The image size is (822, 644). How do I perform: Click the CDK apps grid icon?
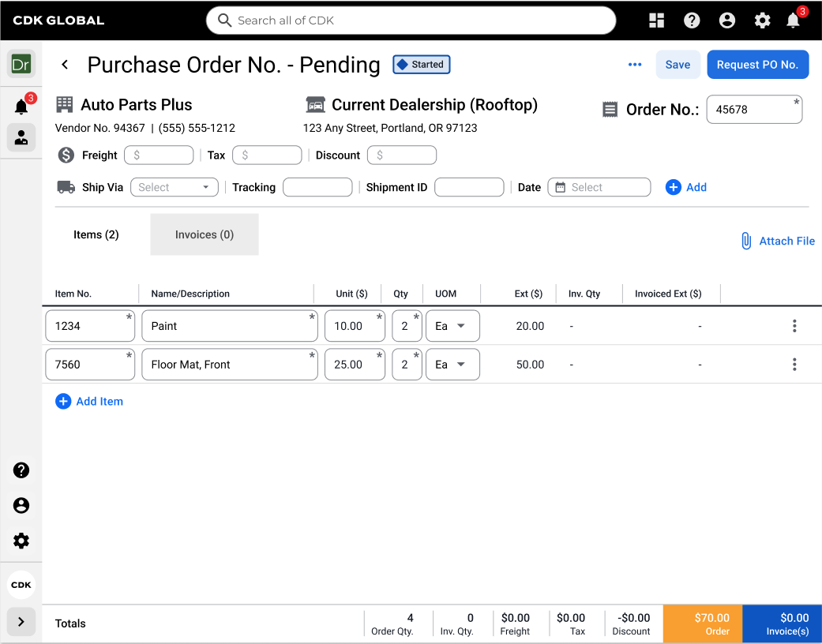pos(656,20)
